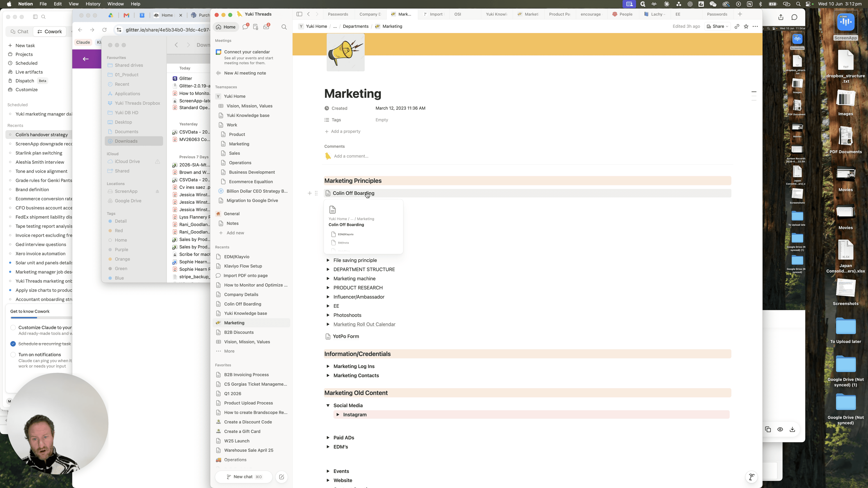The height and width of the screenshot is (488, 868).
Task: Expand the File saving principle toggle
Action: [328, 260]
